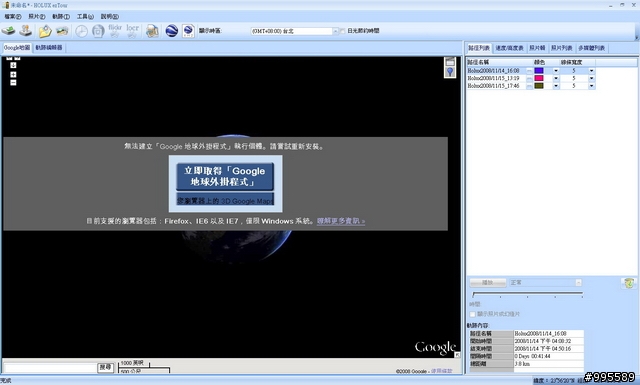Image resolution: width=640 pixels, height=385 pixels.
Task: Open line width dropdown for track 11/15_13:19
Action: [x=591, y=78]
